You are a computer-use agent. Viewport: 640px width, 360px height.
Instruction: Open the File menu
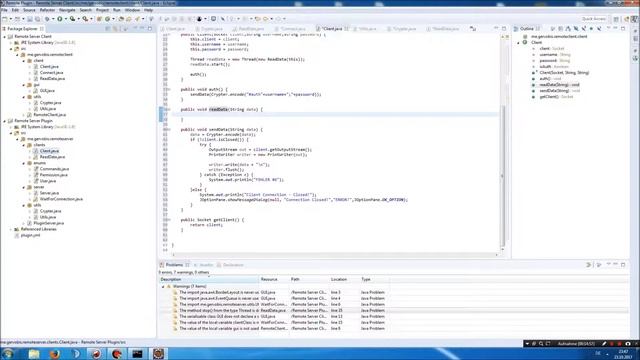tap(4, 10)
